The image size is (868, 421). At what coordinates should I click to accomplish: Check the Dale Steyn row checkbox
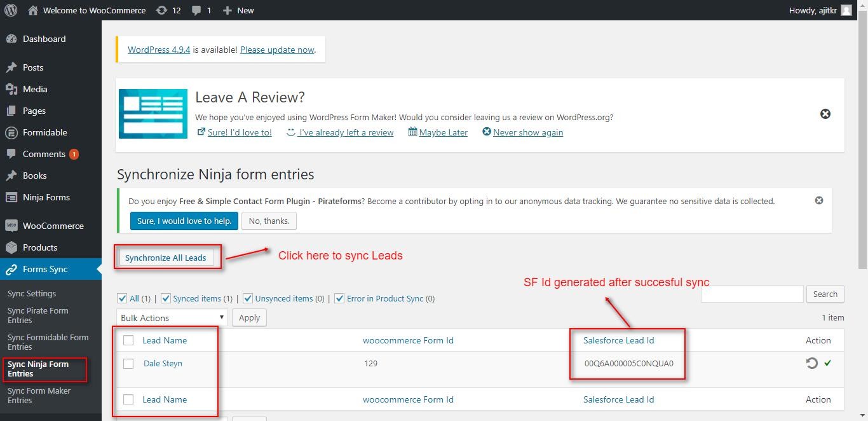(x=128, y=364)
